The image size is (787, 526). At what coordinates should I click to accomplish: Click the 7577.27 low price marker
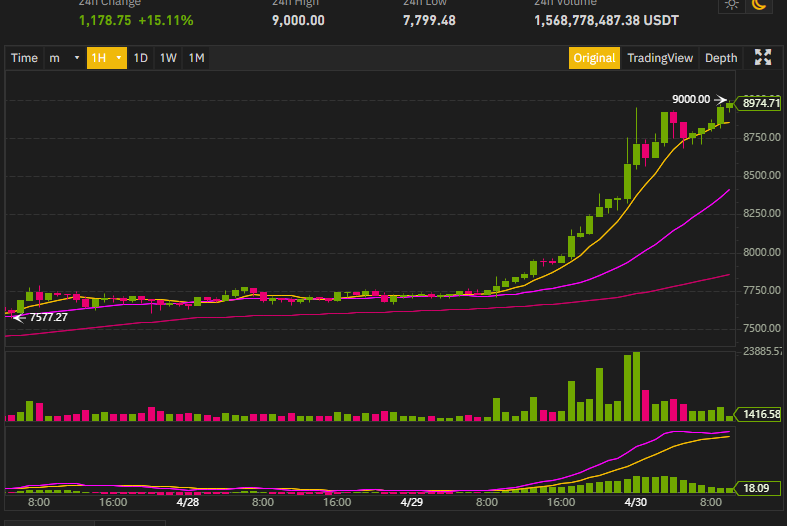48,317
